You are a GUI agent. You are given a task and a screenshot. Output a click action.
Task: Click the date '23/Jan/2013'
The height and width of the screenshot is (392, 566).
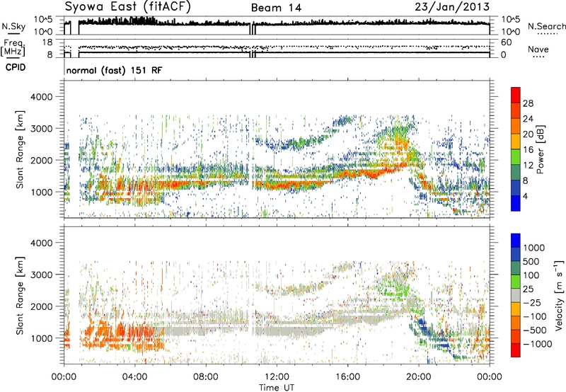click(x=452, y=7)
